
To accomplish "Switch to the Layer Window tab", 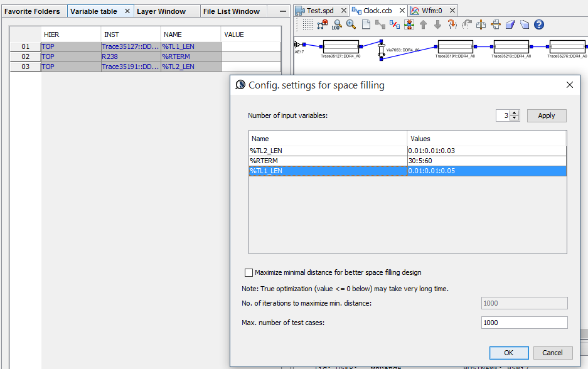I will click(x=162, y=11).
